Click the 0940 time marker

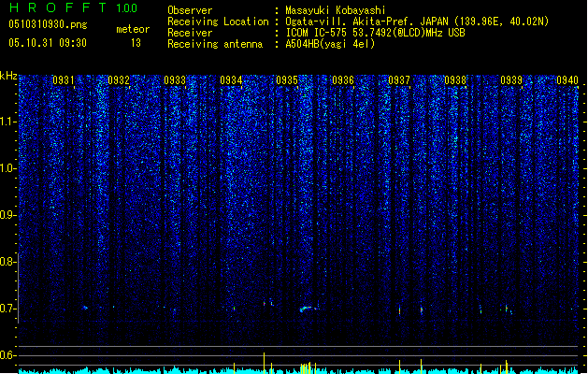567,79
